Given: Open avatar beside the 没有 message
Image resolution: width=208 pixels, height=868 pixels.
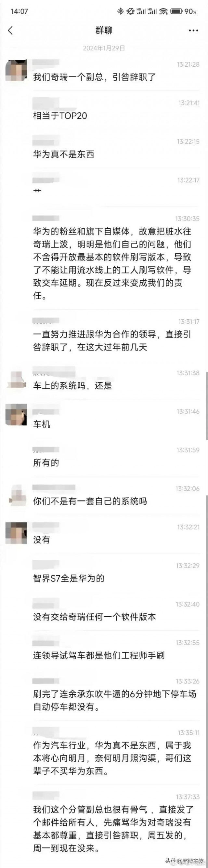Looking at the screenshot, I should tap(17, 533).
